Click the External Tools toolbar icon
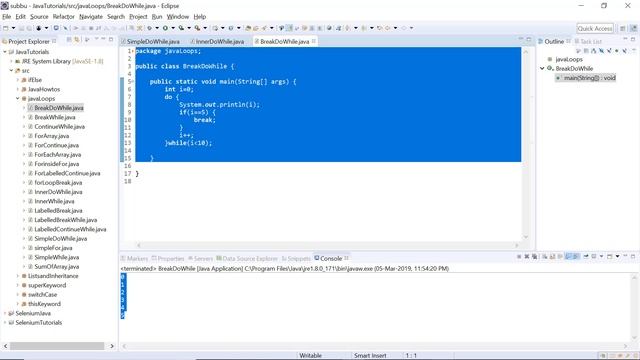The image size is (640, 360). pos(197,28)
